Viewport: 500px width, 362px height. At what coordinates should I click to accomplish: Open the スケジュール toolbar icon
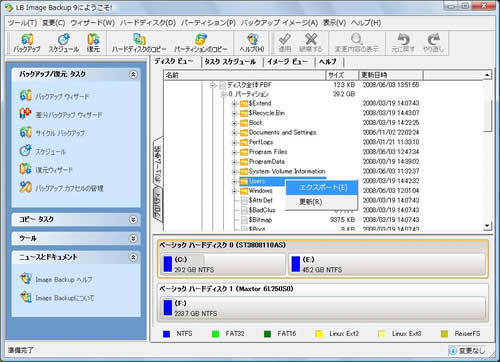pyautogui.click(x=63, y=43)
